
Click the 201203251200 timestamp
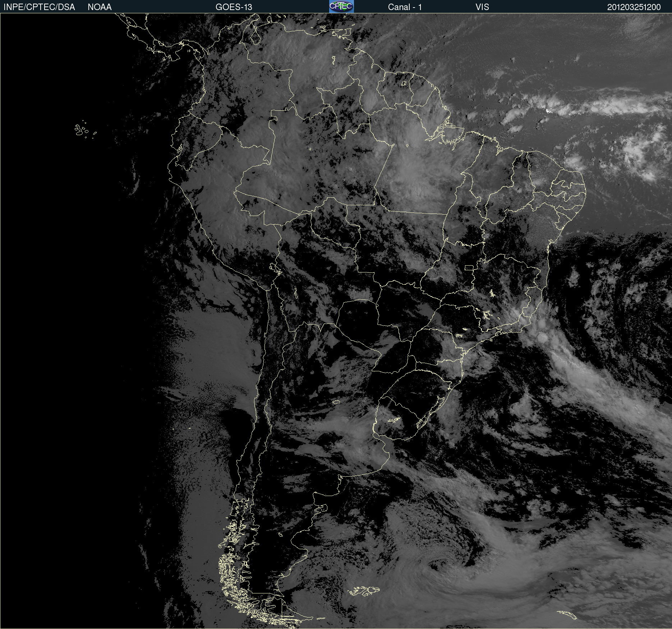(x=634, y=7)
